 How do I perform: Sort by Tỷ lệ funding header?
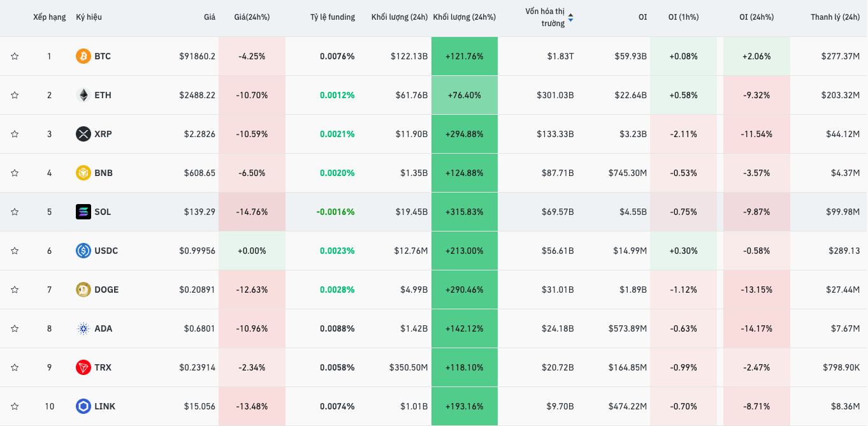click(x=332, y=17)
